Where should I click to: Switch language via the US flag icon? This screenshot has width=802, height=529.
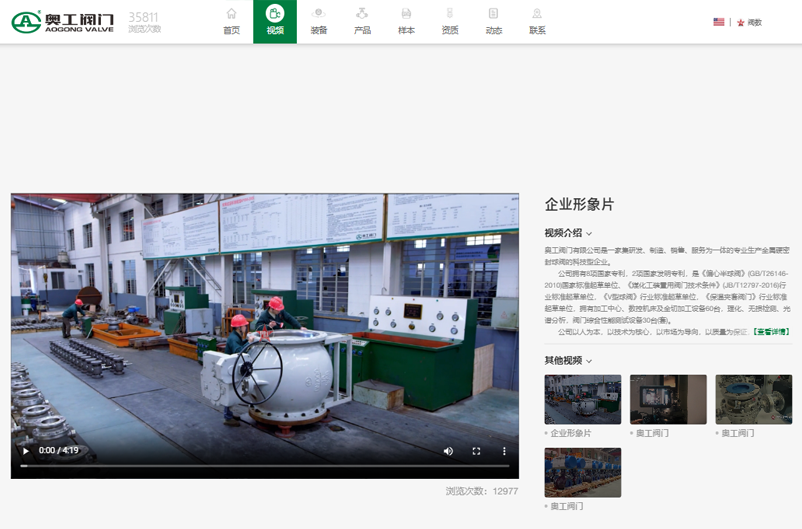(x=718, y=22)
